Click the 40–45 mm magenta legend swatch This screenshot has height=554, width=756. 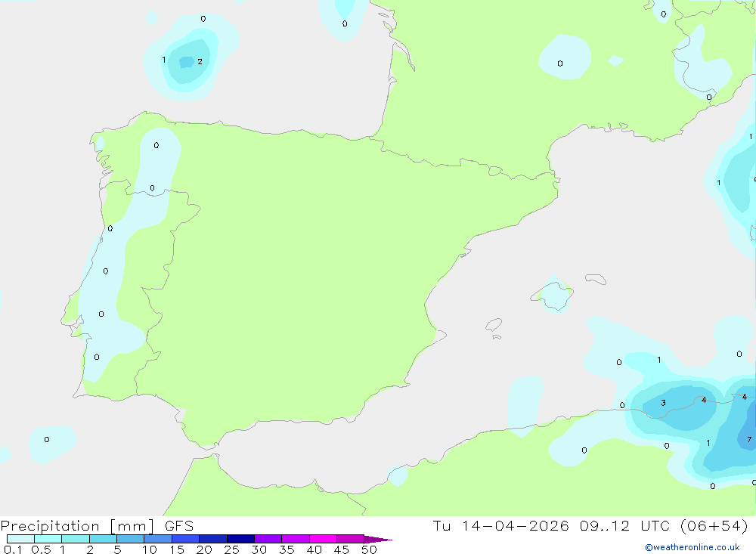click(323, 539)
